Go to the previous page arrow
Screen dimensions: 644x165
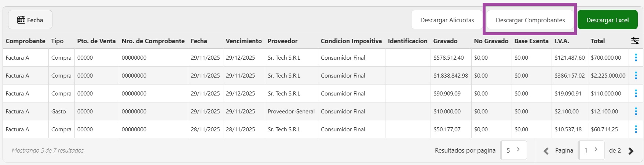pos(546,151)
